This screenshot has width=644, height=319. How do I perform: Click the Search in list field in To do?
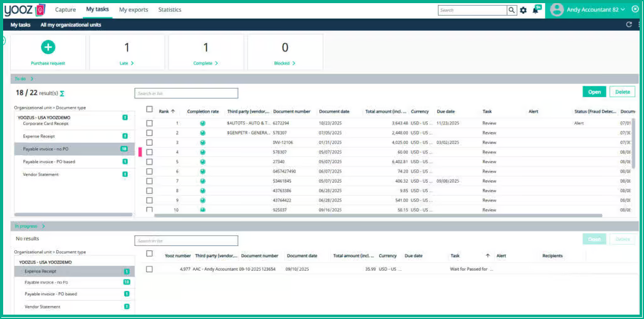click(x=186, y=93)
